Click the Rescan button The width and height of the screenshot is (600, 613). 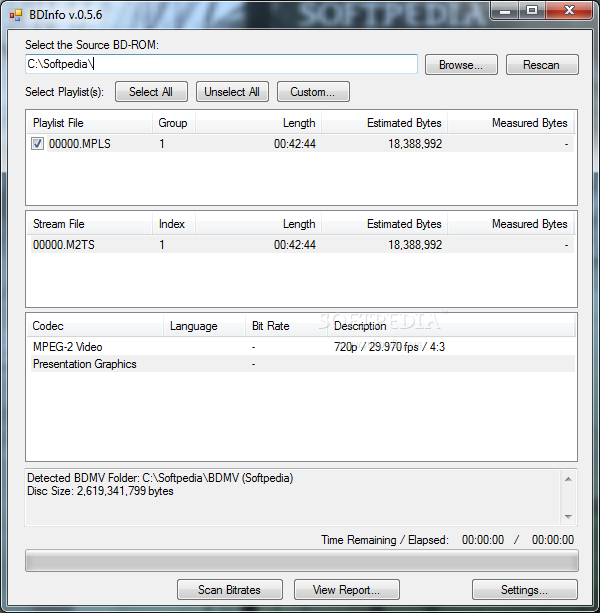[542, 65]
